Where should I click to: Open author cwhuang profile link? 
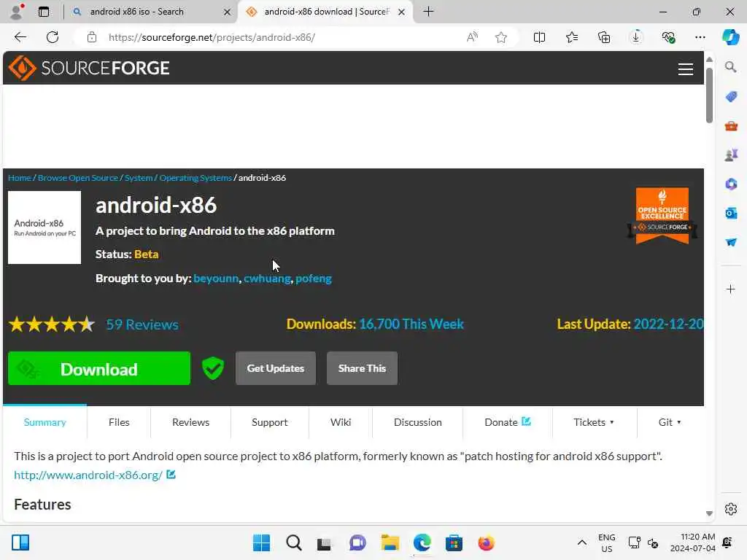click(267, 278)
